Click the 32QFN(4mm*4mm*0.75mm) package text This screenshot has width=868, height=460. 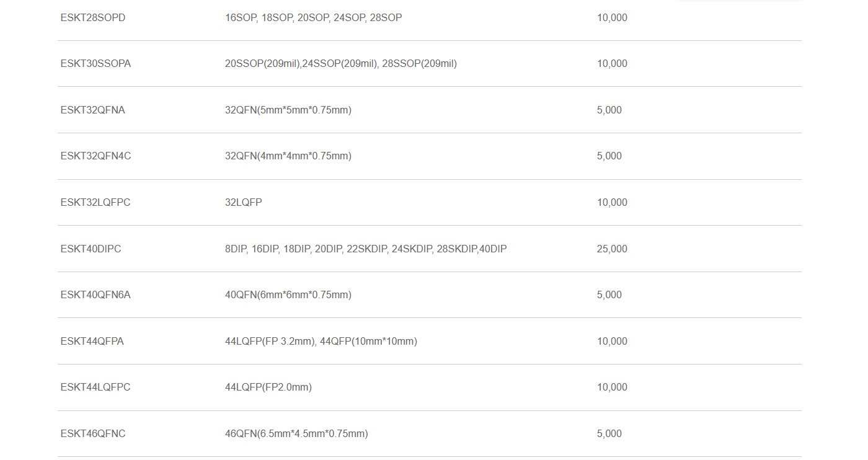pyautogui.click(x=288, y=156)
